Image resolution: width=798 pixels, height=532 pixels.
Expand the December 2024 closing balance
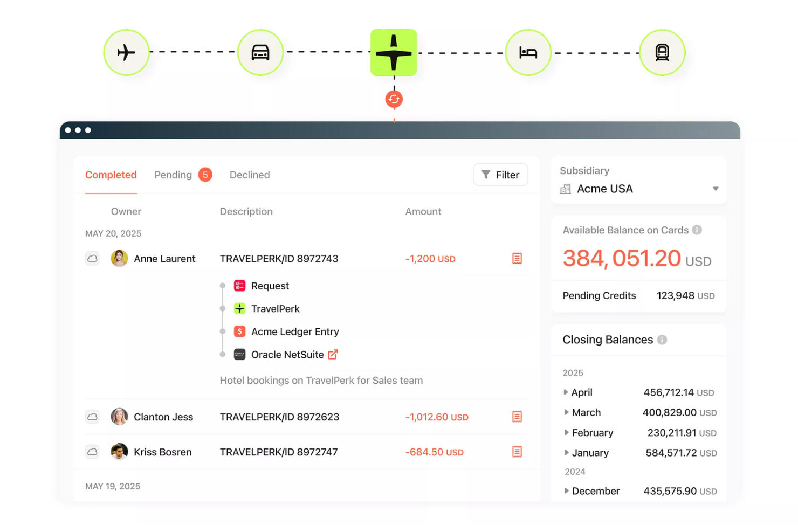click(x=567, y=490)
